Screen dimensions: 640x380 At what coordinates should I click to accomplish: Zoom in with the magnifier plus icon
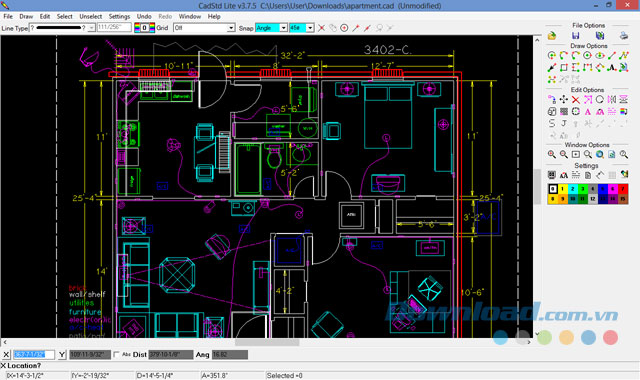pyautogui.click(x=552, y=154)
